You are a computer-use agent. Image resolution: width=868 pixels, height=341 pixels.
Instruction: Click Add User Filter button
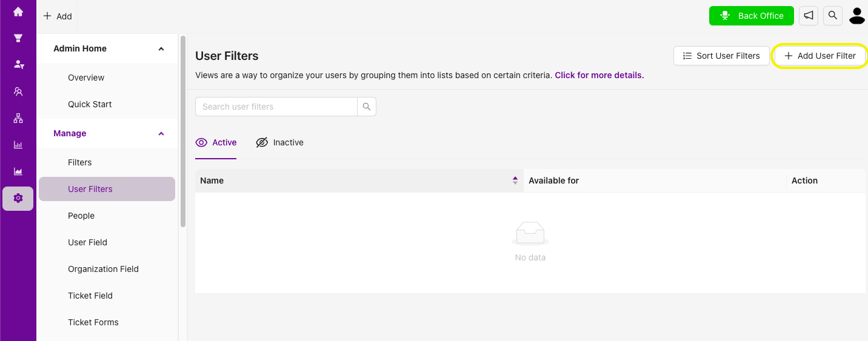[x=820, y=56]
